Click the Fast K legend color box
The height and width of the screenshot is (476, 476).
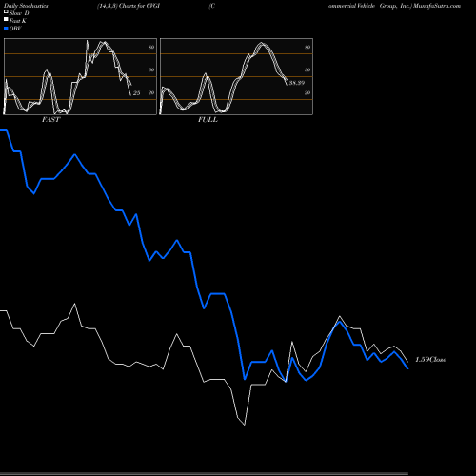6,20
